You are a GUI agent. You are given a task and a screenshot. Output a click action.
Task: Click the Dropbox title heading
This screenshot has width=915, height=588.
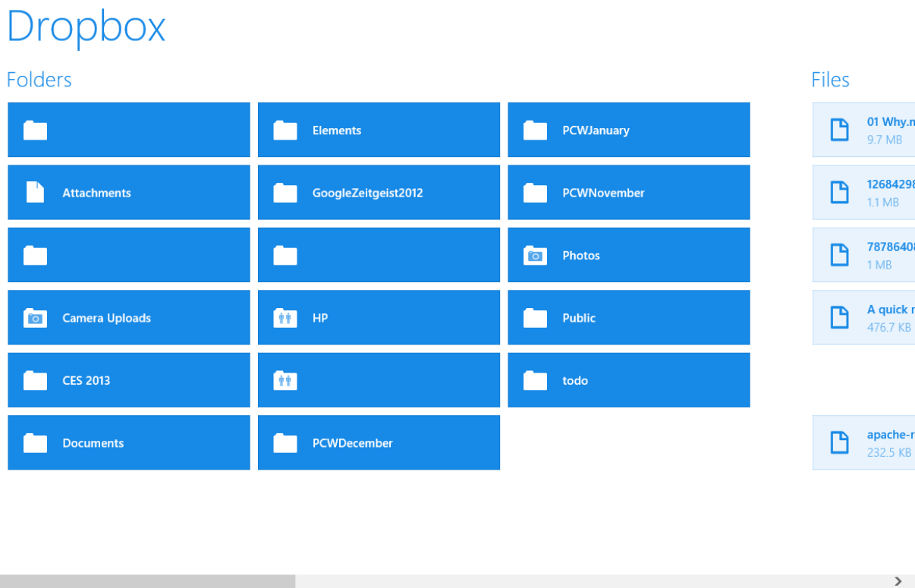[x=86, y=27]
